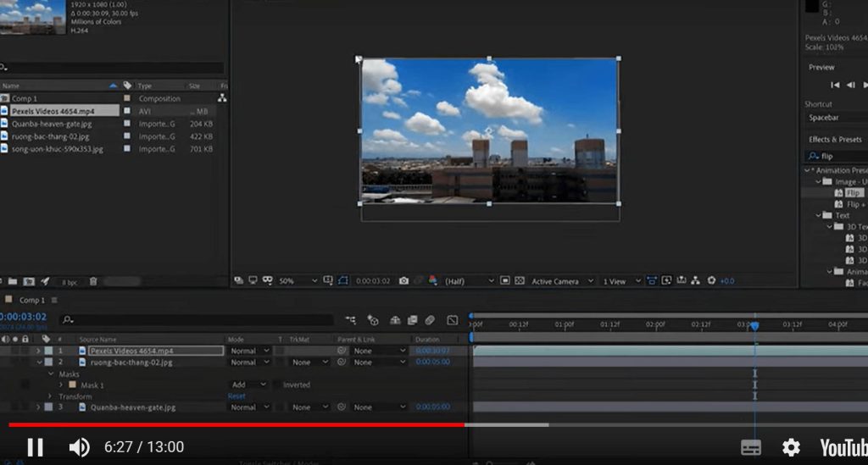Viewport: 868px width, 465px height.
Task: Step to previous frame in Preview panel
Action: 851,85
